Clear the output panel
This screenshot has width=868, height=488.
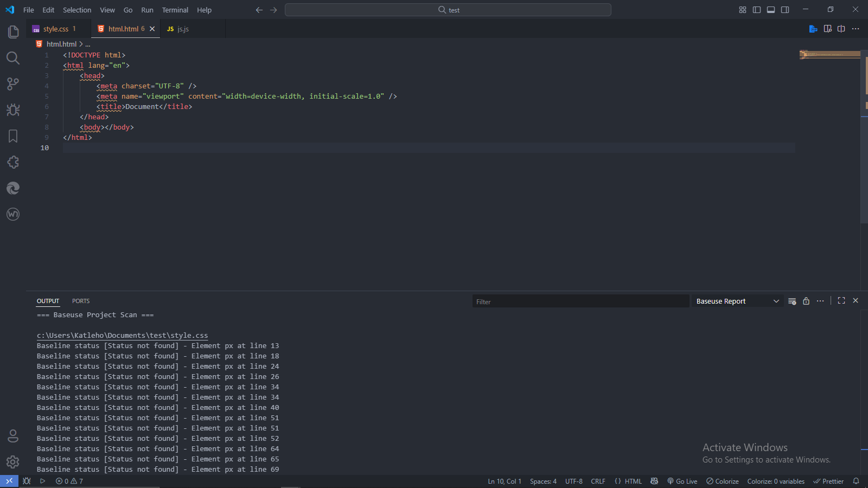(792, 301)
